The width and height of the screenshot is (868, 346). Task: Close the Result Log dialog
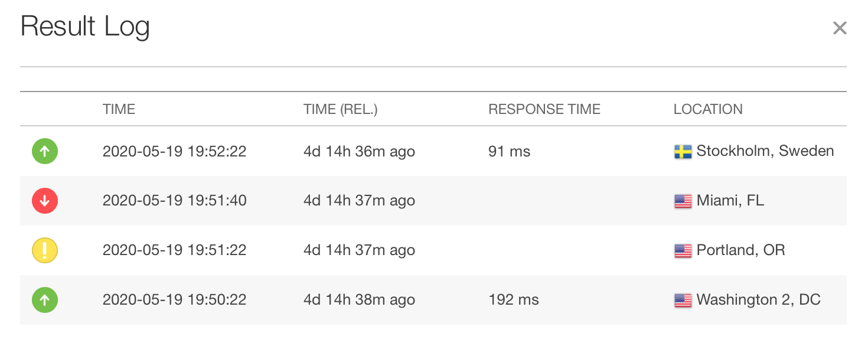pos(839,28)
